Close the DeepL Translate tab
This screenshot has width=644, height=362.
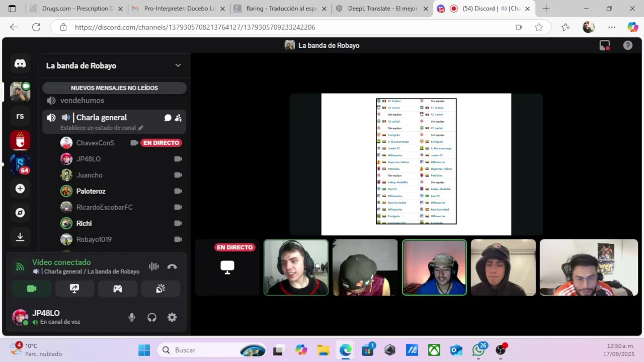[426, 9]
